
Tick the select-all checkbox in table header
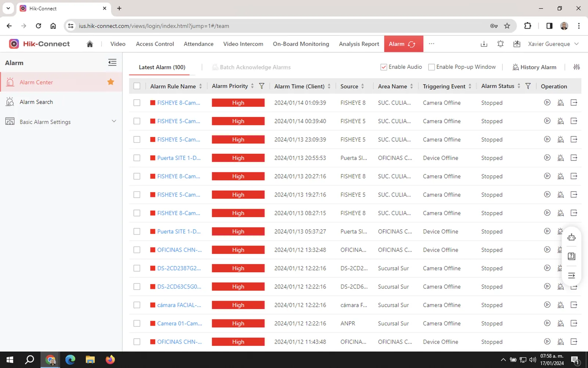coord(137,86)
